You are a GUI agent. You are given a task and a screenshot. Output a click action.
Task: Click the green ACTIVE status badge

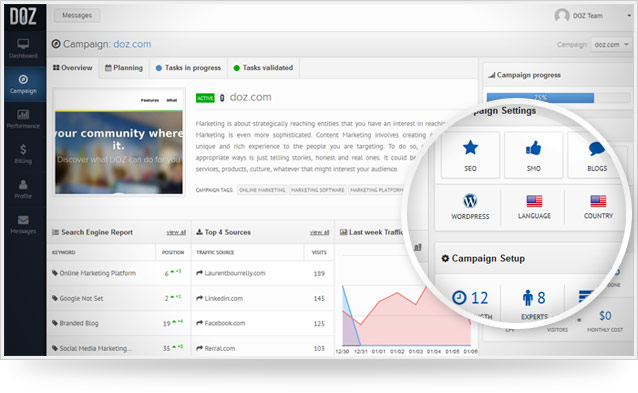pos(205,98)
